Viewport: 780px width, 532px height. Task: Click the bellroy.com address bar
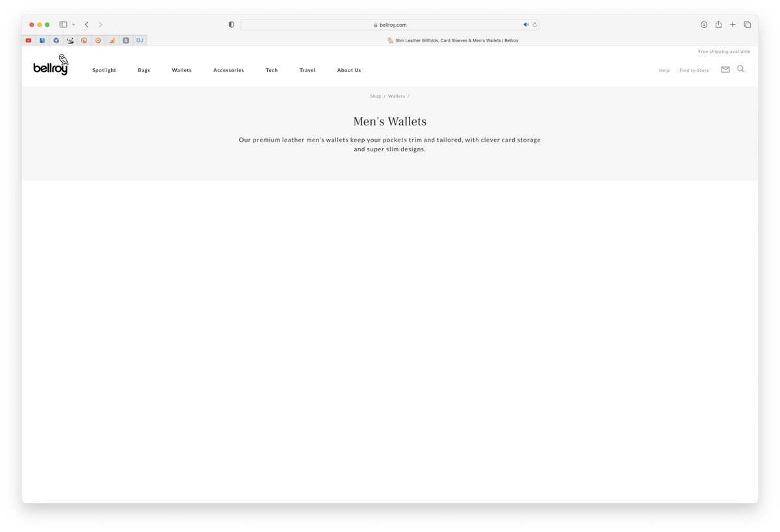[x=390, y=25]
